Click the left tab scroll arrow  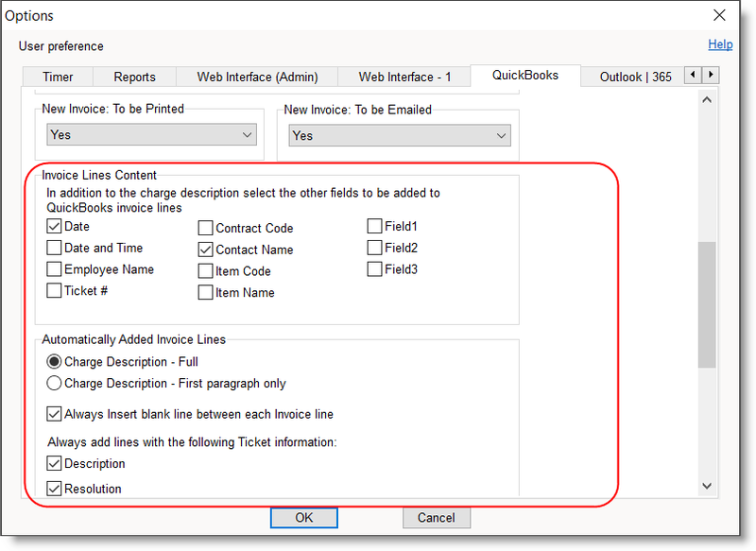coord(694,74)
